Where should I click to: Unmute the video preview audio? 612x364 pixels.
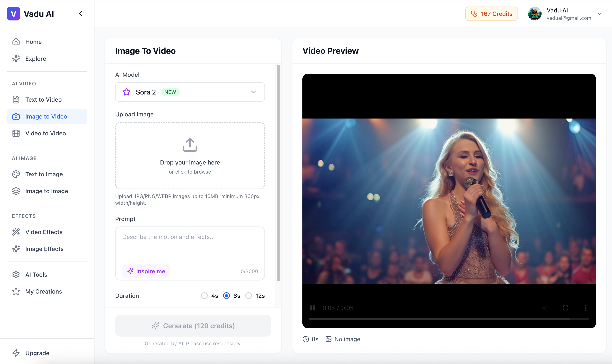(x=546, y=308)
